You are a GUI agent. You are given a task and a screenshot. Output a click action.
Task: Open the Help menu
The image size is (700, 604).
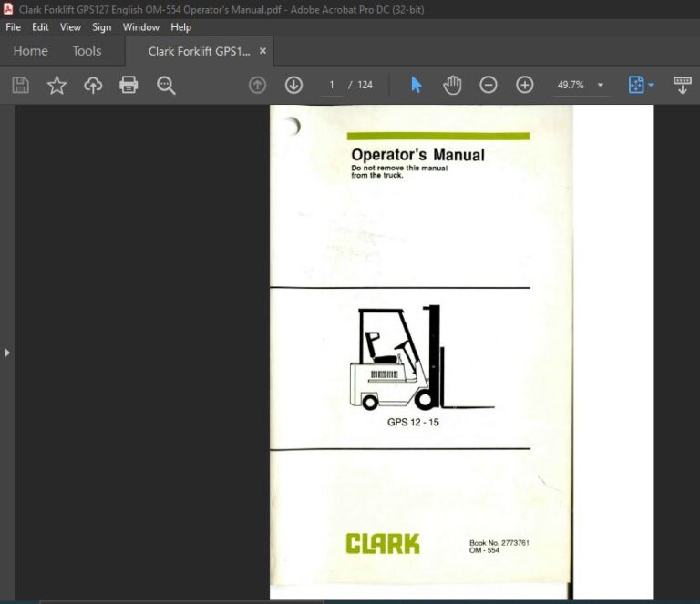point(180,27)
